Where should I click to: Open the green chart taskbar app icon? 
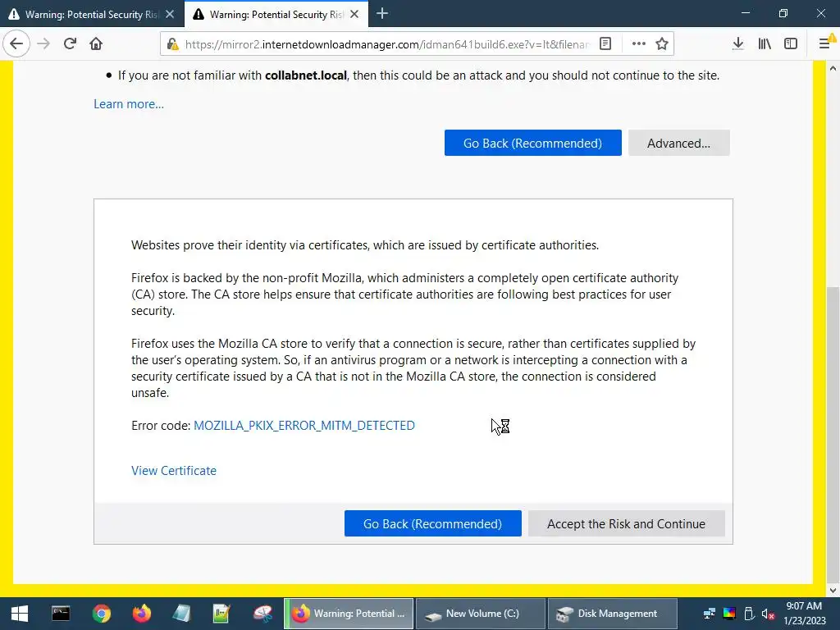pos(221,614)
